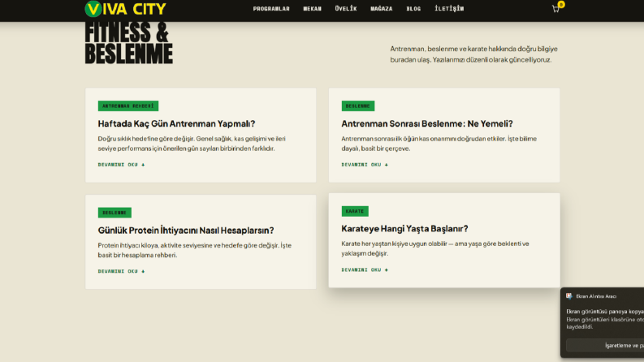Click BESLENME tag on protein card
This screenshot has width=644, height=362.
tap(115, 213)
